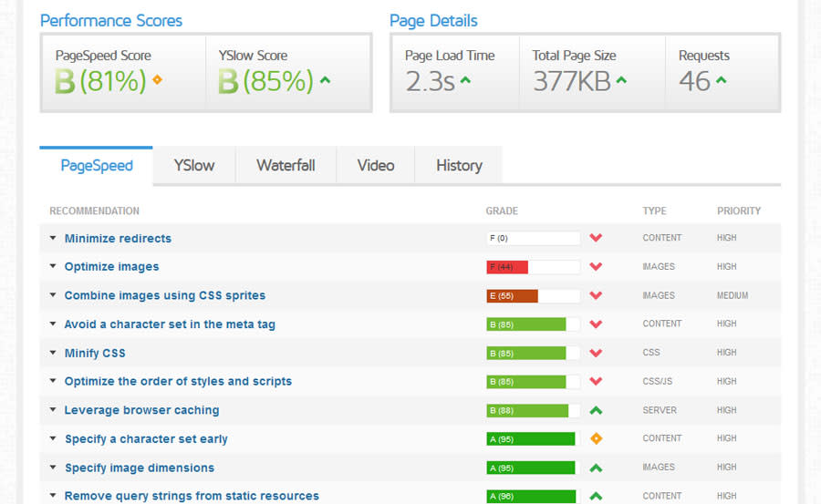Click the green arrow next to Page Load Time
The width and height of the screenshot is (821, 504).
[x=465, y=80]
